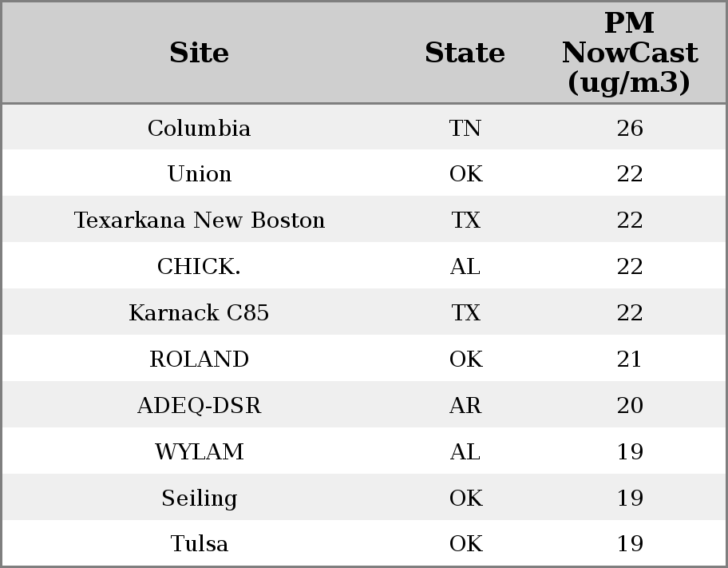Click AL state for WYLAM
The width and height of the screenshot is (728, 568).
click(465, 452)
